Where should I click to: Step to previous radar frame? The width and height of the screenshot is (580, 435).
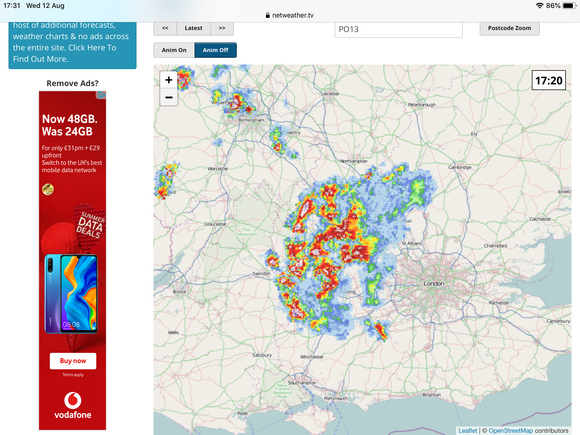[165, 28]
